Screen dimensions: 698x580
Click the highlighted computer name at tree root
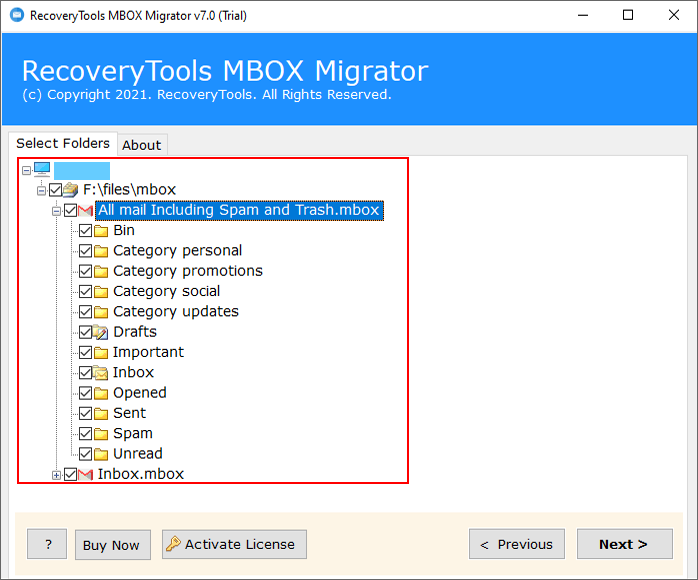(x=82, y=170)
